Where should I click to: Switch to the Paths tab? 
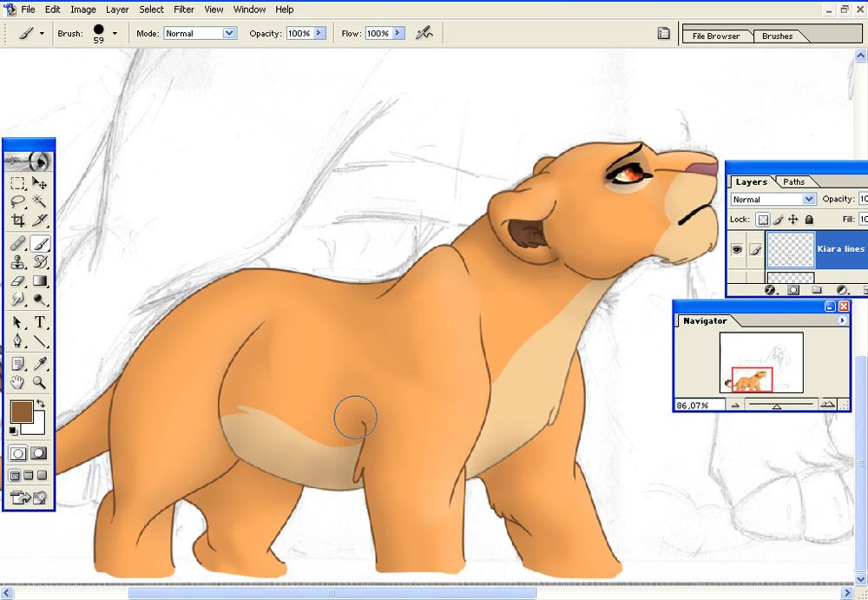(x=794, y=181)
